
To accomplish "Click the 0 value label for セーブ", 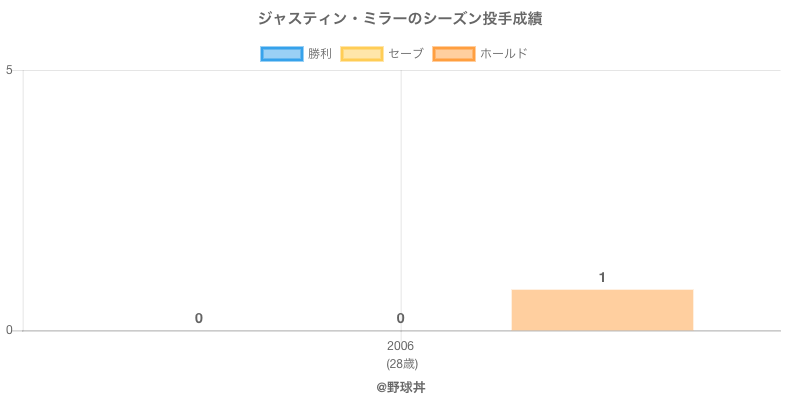I will [x=400, y=318].
